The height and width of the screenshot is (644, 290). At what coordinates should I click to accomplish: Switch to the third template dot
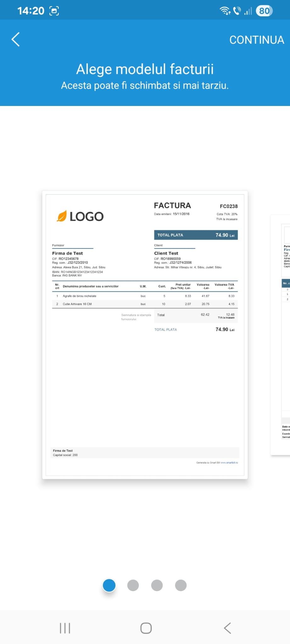157,585
